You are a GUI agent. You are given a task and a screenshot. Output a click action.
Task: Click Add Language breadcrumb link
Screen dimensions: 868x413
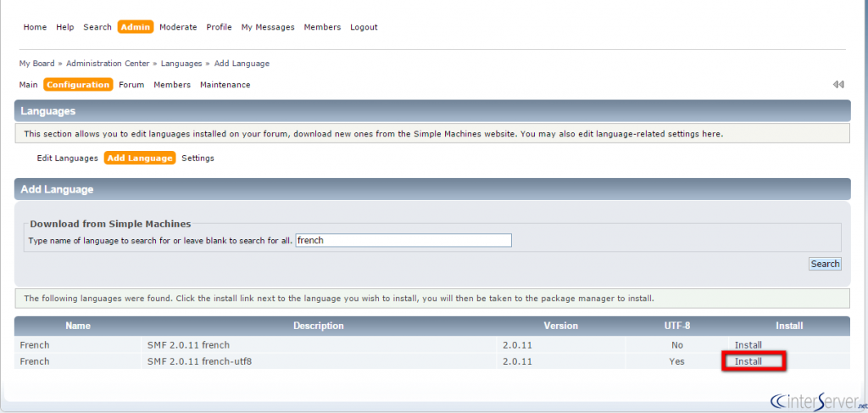[242, 64]
